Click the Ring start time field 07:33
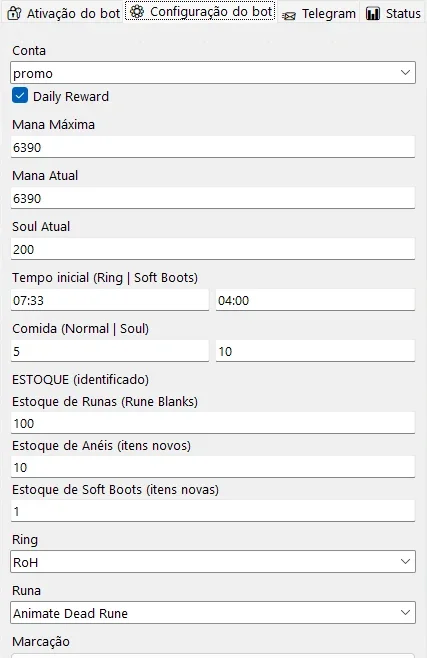427x658 pixels. pos(110,300)
